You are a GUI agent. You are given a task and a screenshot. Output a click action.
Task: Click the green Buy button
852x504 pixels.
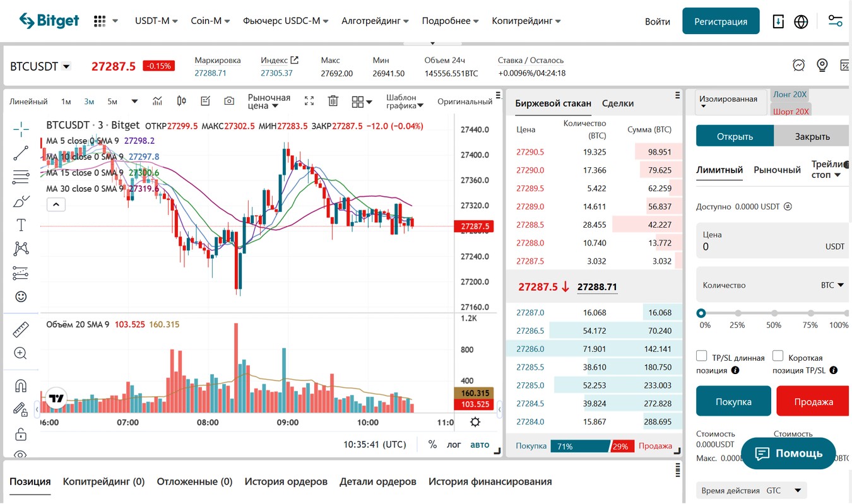(733, 401)
